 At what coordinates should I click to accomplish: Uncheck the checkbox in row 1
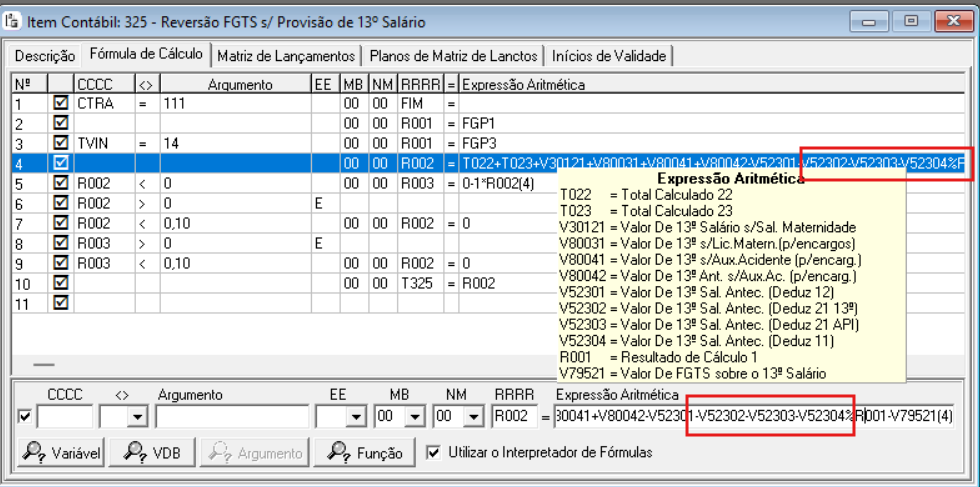click(x=60, y=103)
